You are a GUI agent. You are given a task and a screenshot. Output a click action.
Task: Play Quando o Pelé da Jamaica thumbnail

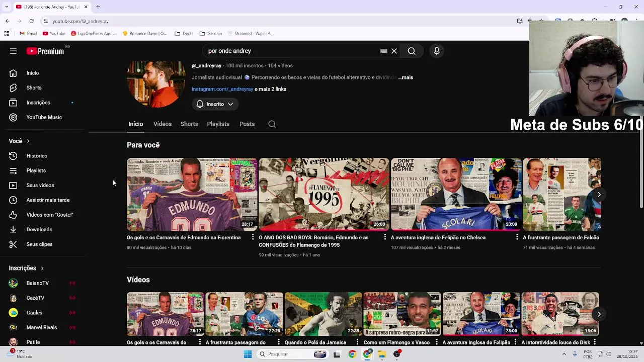(x=323, y=314)
